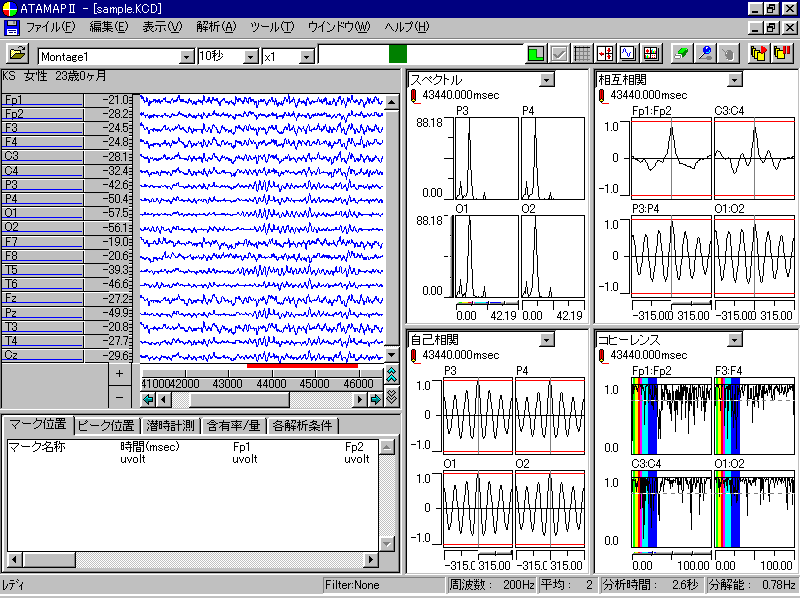Toggle the Cz channel button
800x598 pixels.
click(x=42, y=355)
